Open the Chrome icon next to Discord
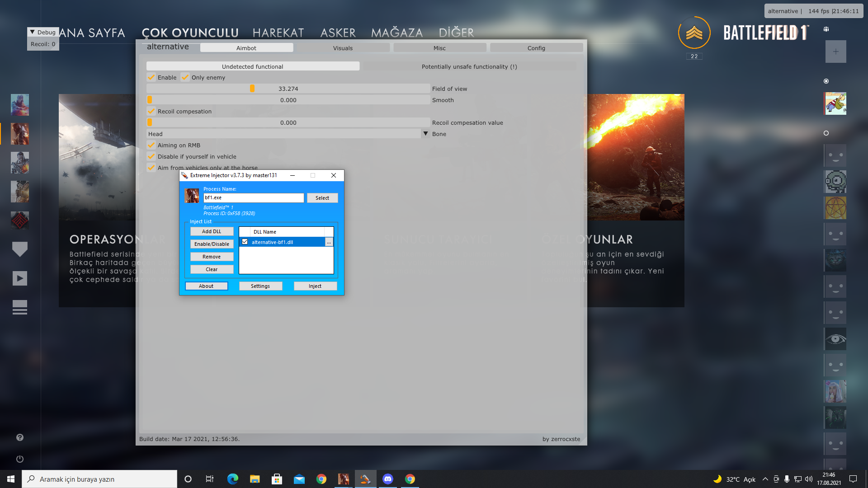Screen dimensions: 868x488 click(x=410, y=479)
